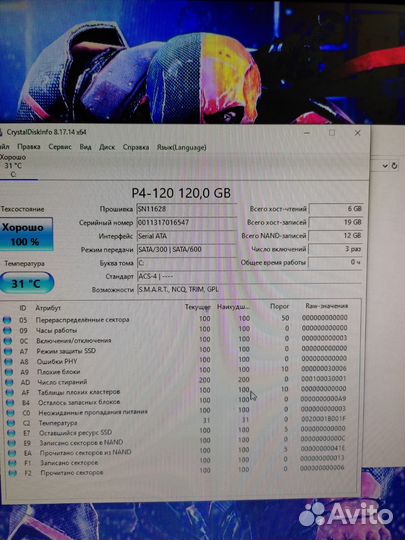Click the Raw-значения column header
The width and height of the screenshot is (405, 540).
[326, 306]
